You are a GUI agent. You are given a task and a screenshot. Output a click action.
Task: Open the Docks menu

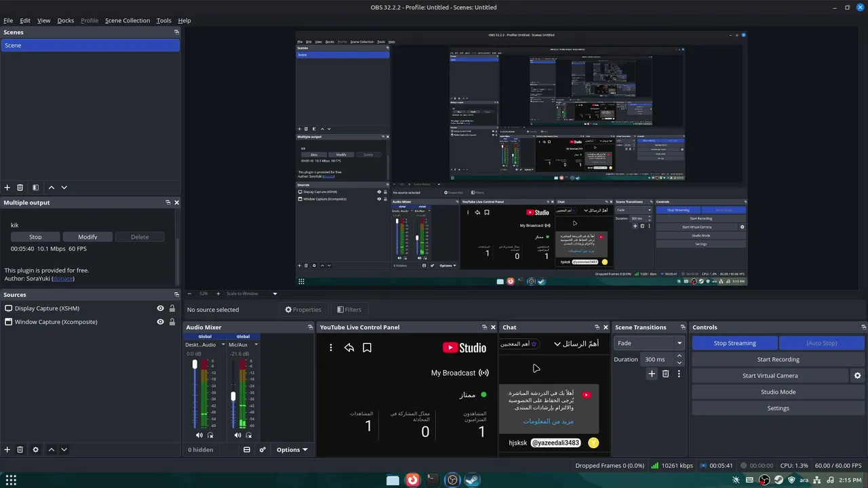[x=66, y=20]
